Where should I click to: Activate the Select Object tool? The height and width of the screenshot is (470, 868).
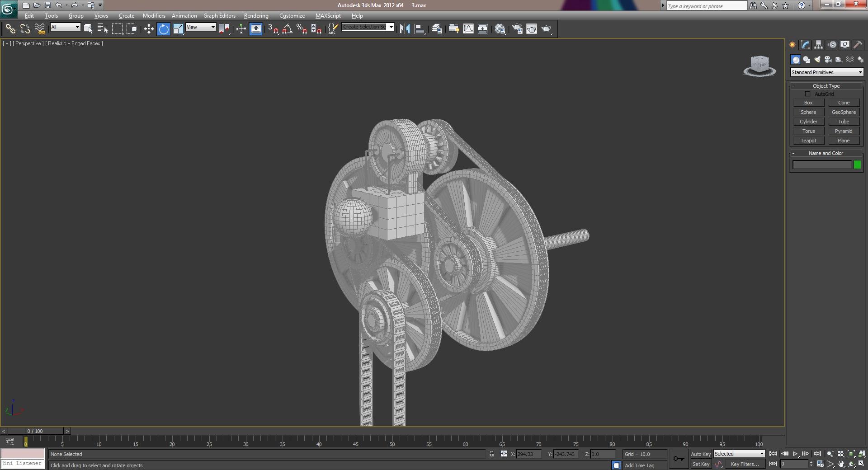pyautogui.click(x=88, y=29)
